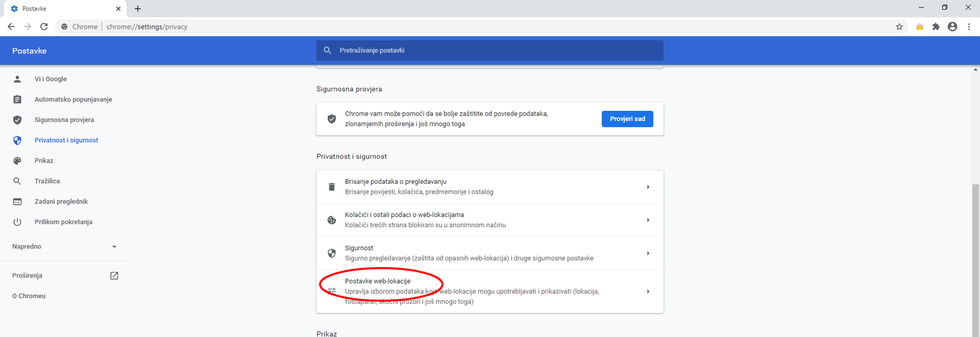Expand Brisanje podataka o pregledavanju arrow
980x337 pixels.
click(648, 187)
